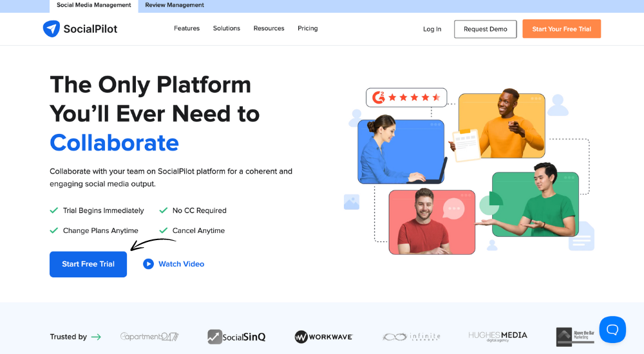Viewport: 644px width, 354px height.
Task: Click the SocialPilot paper plane logo icon
Action: 52,29
